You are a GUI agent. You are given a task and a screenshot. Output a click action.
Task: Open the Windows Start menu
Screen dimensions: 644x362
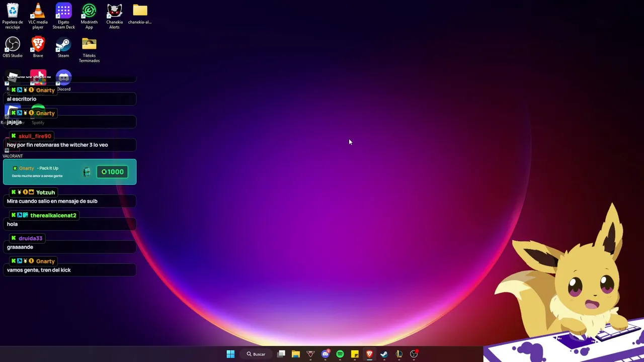pyautogui.click(x=230, y=354)
